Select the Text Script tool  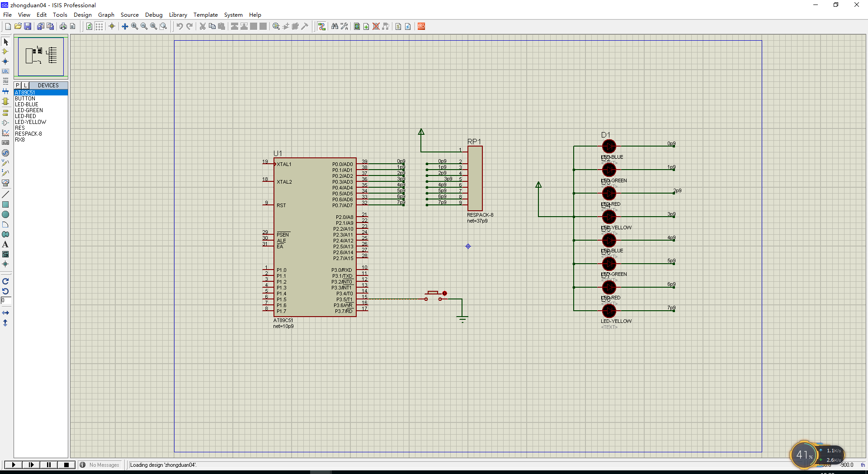[x=5, y=81]
